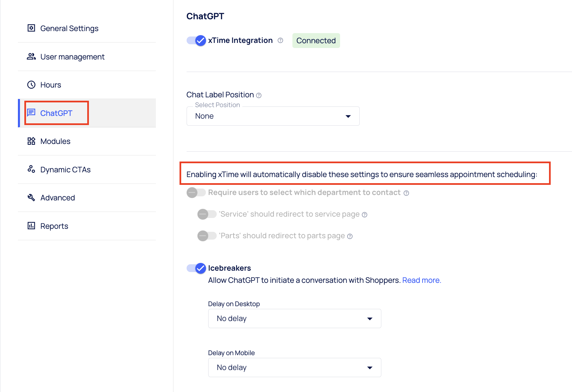The image size is (572, 392).
Task: Click the Advanced wrench icon
Action: 31,197
